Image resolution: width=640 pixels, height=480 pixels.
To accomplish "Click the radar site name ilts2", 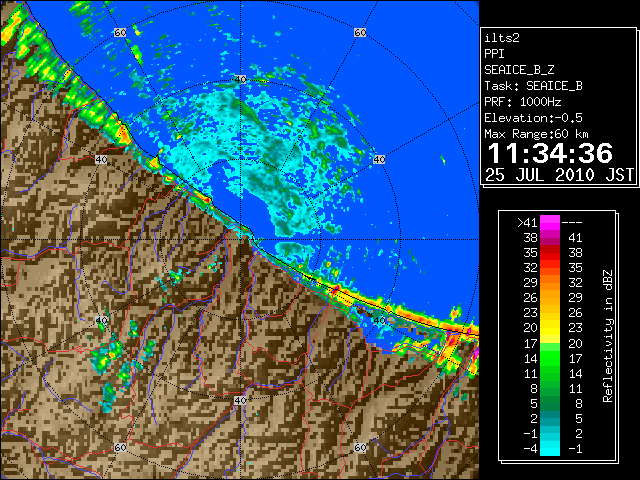I will [x=502, y=38].
